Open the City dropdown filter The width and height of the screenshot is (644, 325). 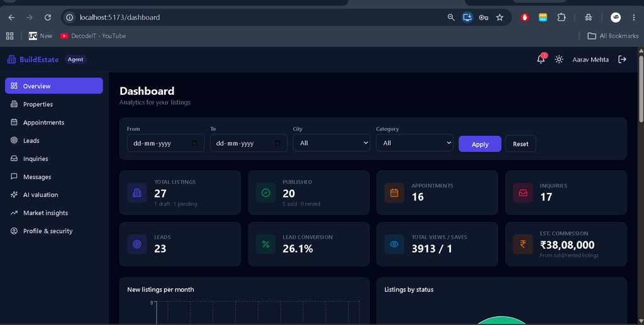coord(331,143)
